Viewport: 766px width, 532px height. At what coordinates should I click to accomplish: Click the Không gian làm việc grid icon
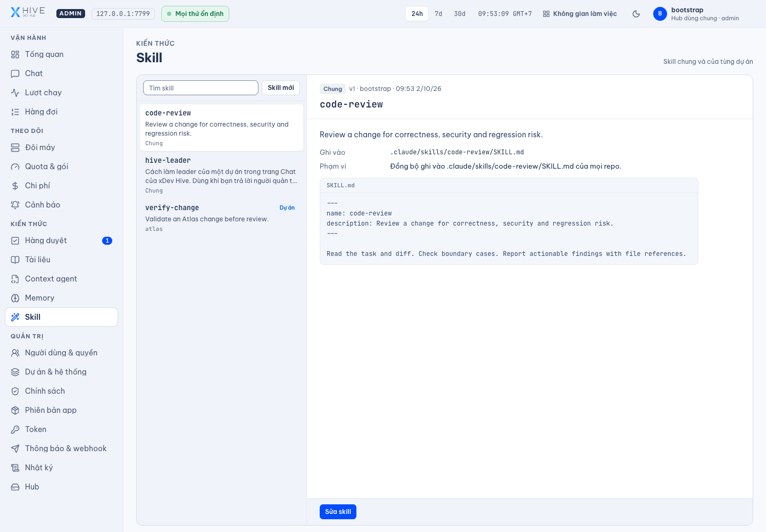point(546,14)
